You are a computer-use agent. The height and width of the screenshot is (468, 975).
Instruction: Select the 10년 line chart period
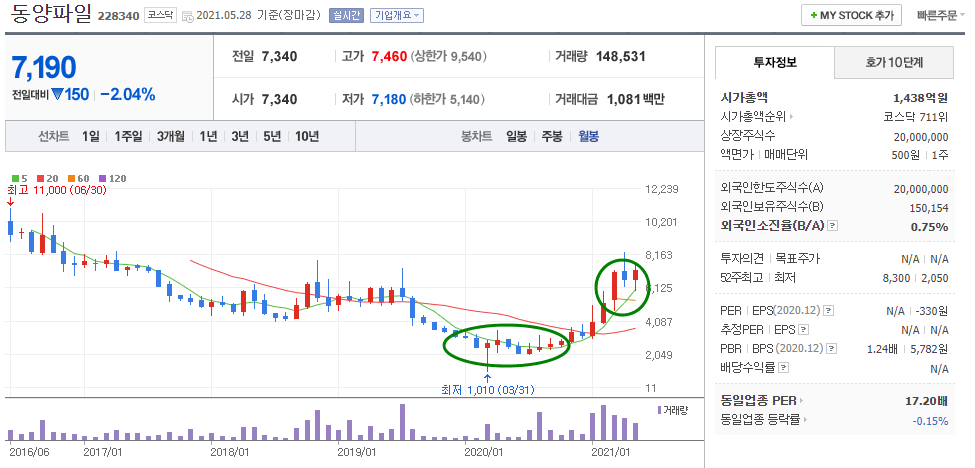pos(307,136)
